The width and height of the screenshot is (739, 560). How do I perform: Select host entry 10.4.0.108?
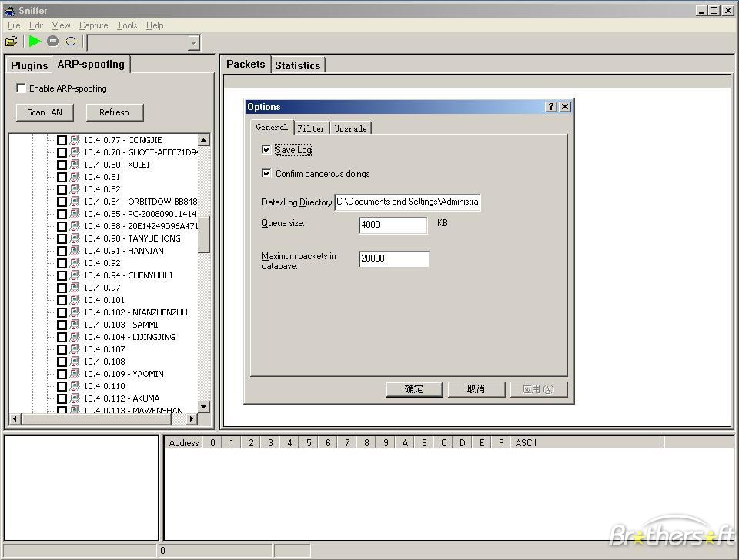pyautogui.click(x=104, y=362)
